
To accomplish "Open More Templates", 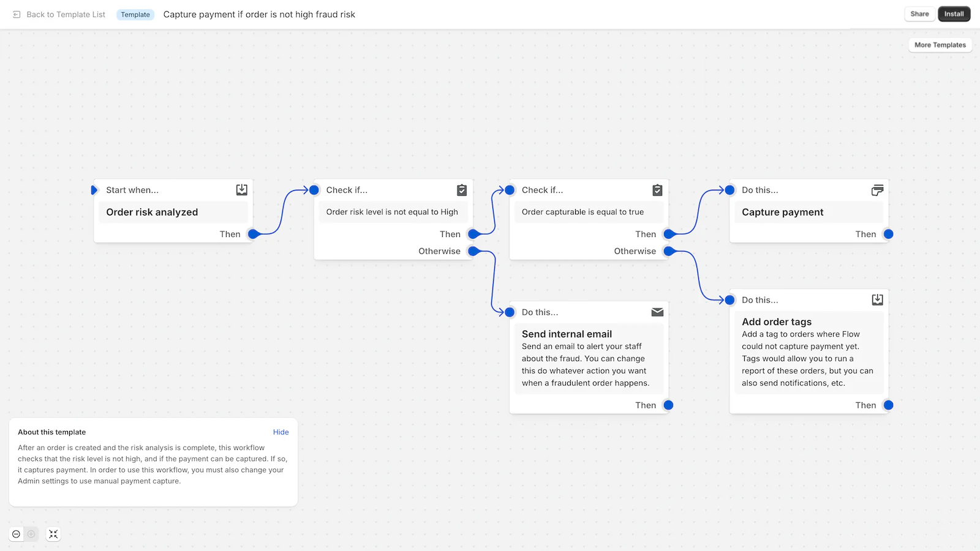I will (x=940, y=45).
